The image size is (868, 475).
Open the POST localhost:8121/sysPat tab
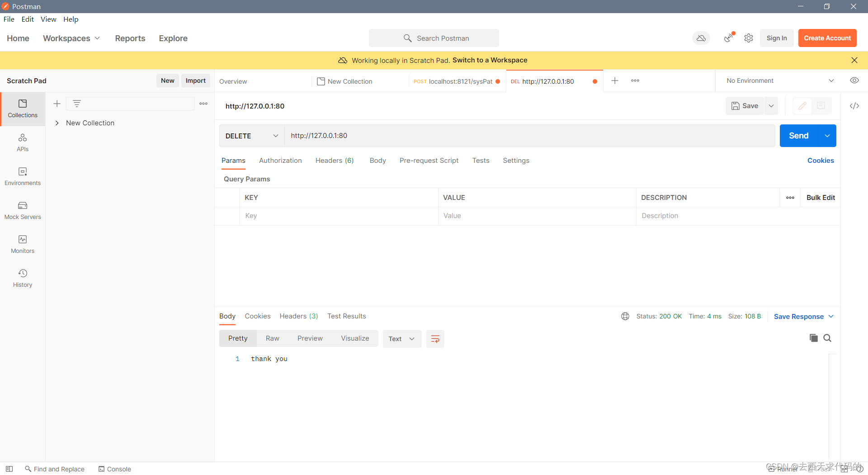coord(457,81)
